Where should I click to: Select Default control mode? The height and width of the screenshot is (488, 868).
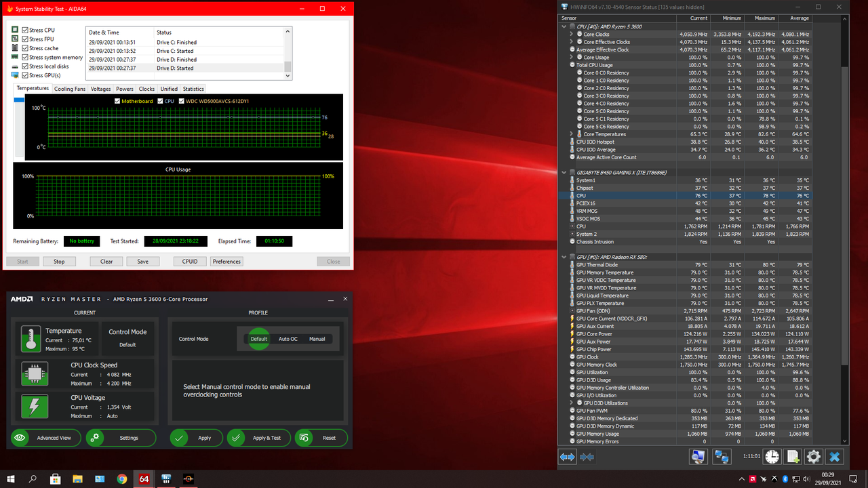tap(259, 339)
